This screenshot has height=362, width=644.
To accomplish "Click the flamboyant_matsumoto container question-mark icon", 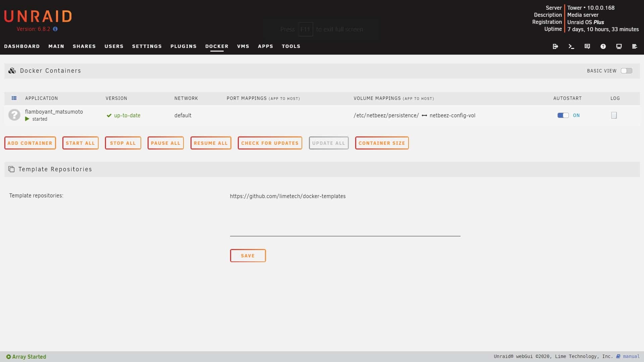I will tap(14, 115).
